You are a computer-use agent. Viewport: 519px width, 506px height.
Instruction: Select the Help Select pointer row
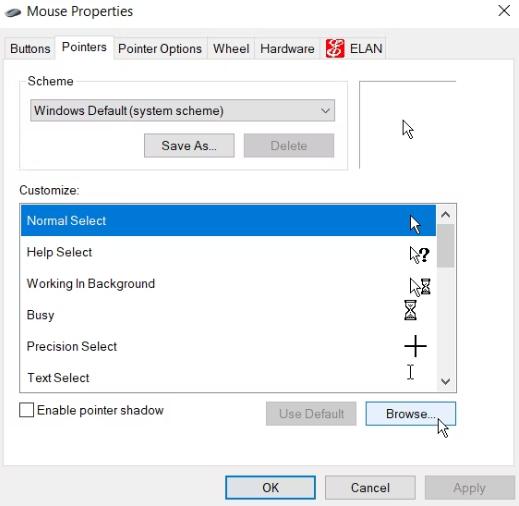tap(228, 252)
